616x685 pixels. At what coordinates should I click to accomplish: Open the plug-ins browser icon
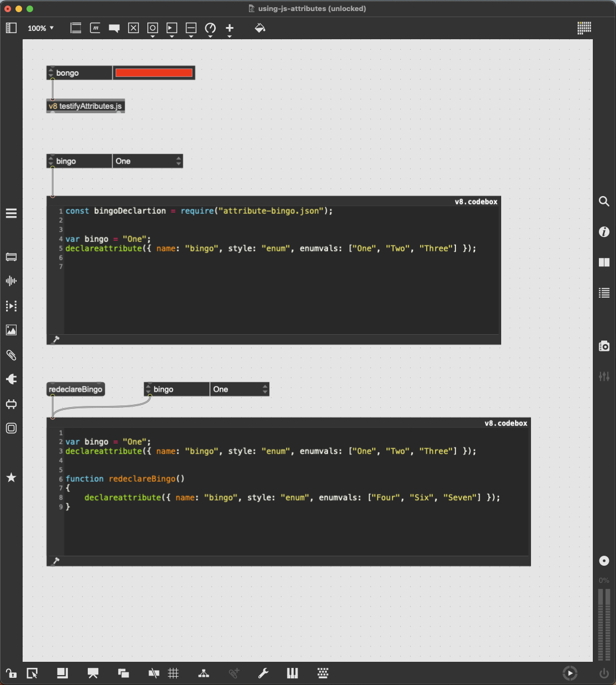(11, 379)
